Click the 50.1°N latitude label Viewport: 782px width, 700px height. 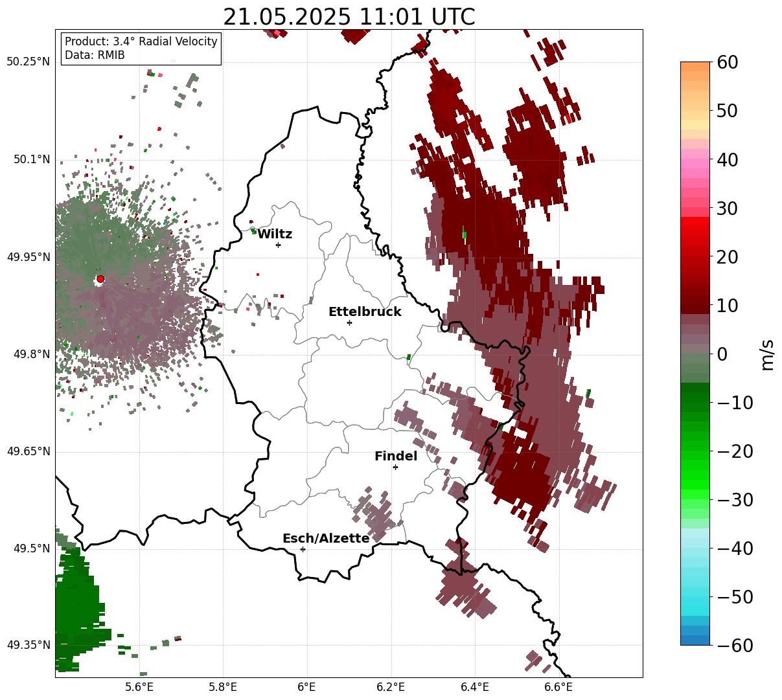pyautogui.click(x=31, y=160)
